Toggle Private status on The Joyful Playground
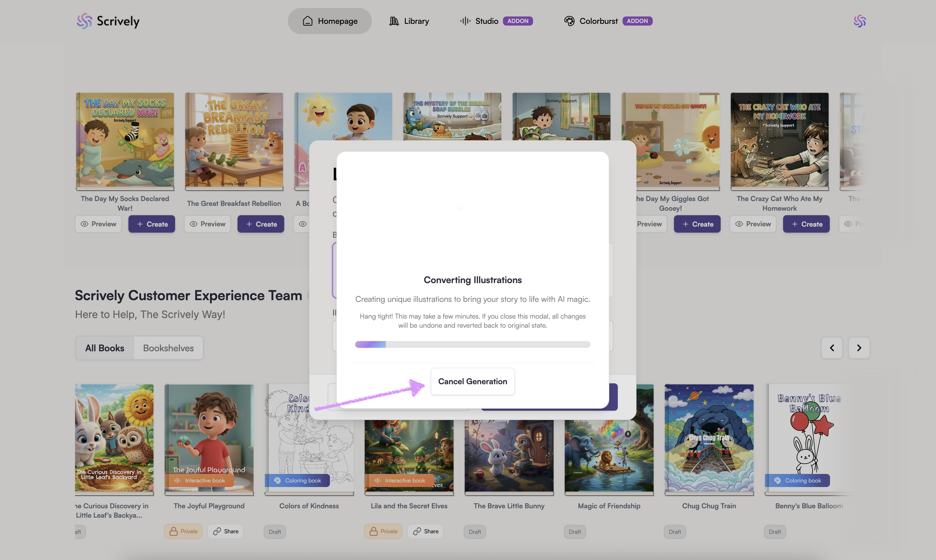The width and height of the screenshot is (936, 560). pos(183,531)
